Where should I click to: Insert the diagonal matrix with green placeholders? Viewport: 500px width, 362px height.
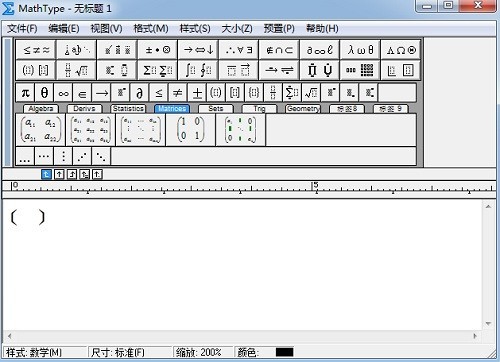tap(241, 130)
